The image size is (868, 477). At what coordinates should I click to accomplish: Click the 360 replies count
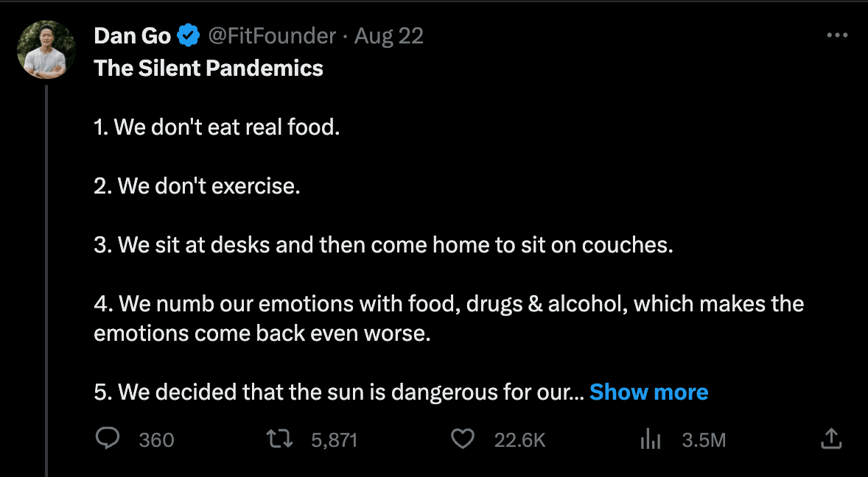pyautogui.click(x=156, y=440)
